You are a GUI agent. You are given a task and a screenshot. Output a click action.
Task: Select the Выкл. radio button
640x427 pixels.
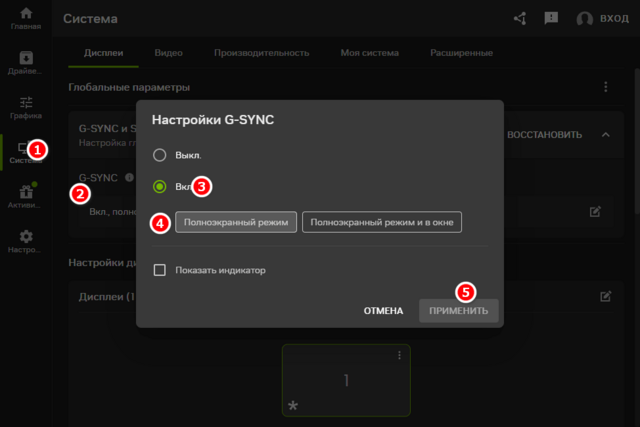[x=160, y=155]
